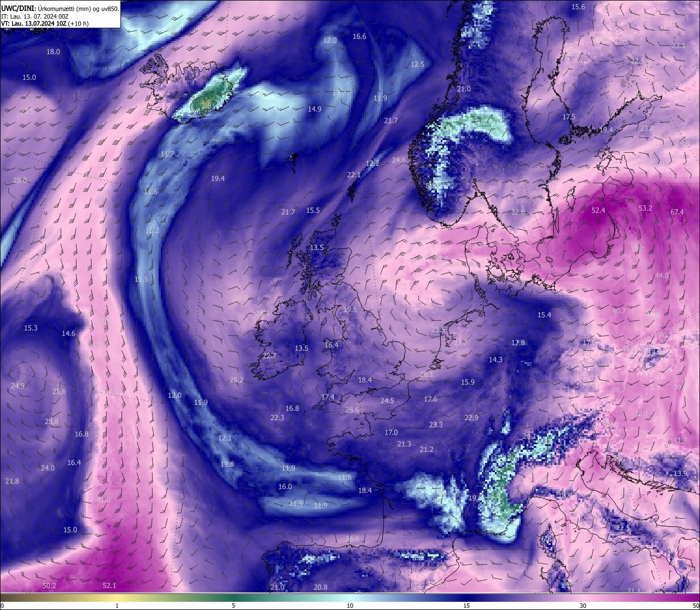Click the 24.9 value on the map
Viewport: 700px width, 610px height.
[x=17, y=386]
